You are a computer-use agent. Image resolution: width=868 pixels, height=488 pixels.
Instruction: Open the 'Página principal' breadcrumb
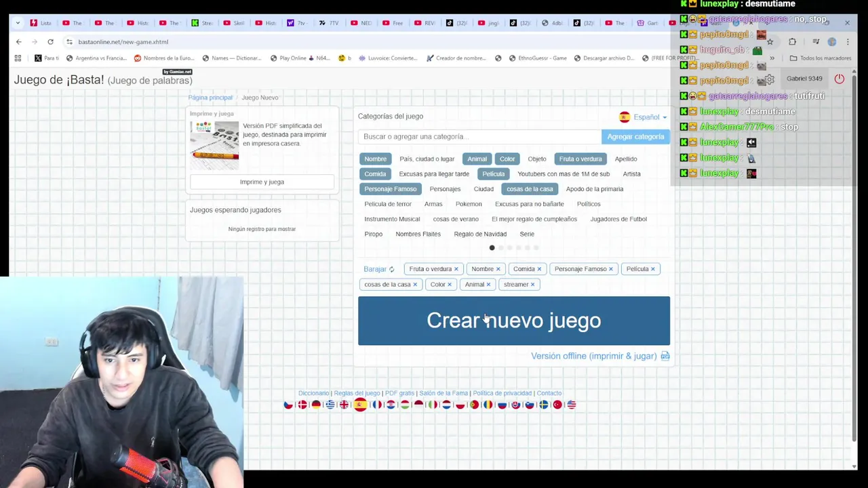click(x=210, y=98)
